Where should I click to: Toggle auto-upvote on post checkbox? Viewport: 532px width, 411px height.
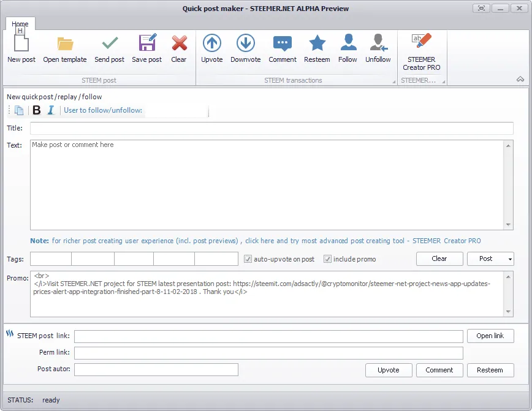(248, 259)
